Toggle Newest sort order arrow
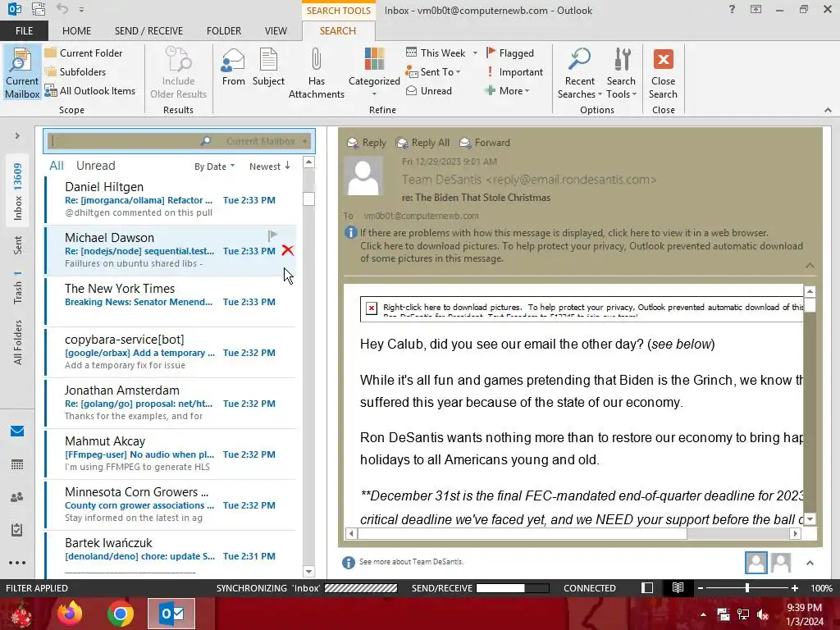This screenshot has height=630, width=840. tap(269, 166)
